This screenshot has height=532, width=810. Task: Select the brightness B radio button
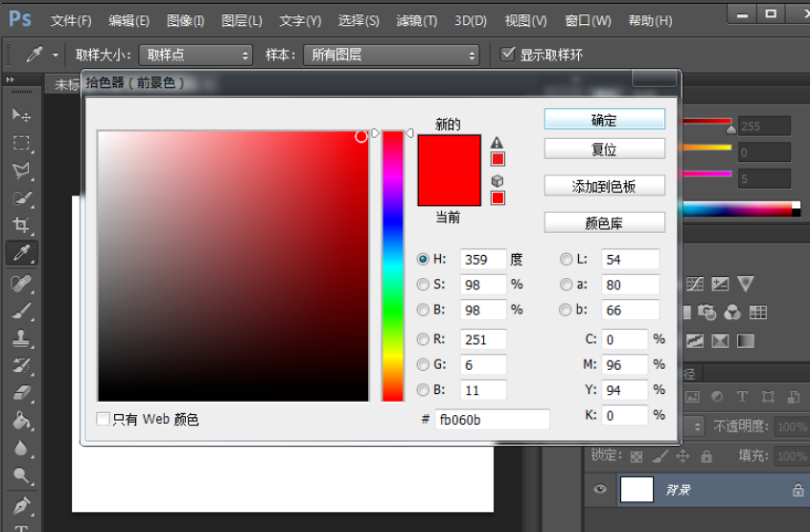423,310
